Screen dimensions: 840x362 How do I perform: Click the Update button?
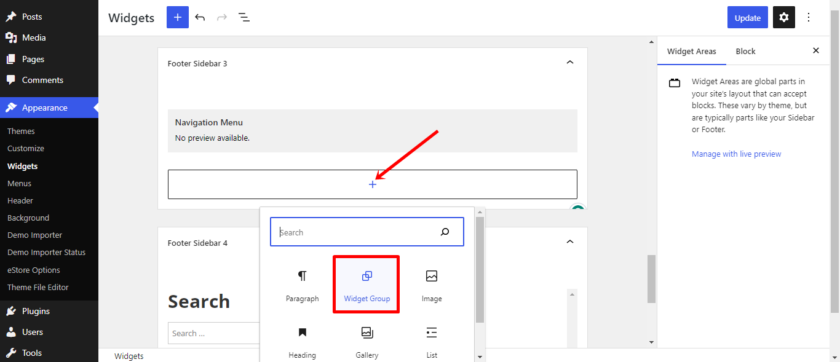coord(747,18)
